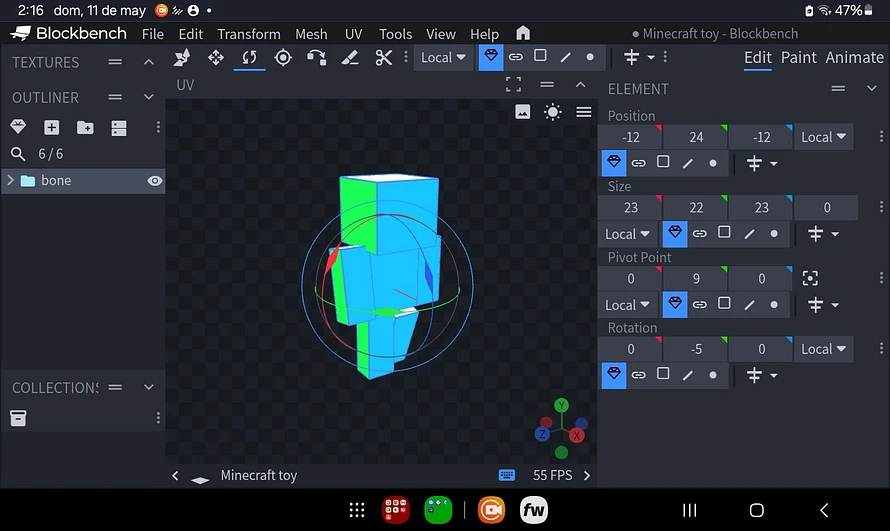
Task: Select the Rotate tool in the toolbar
Action: 249,57
